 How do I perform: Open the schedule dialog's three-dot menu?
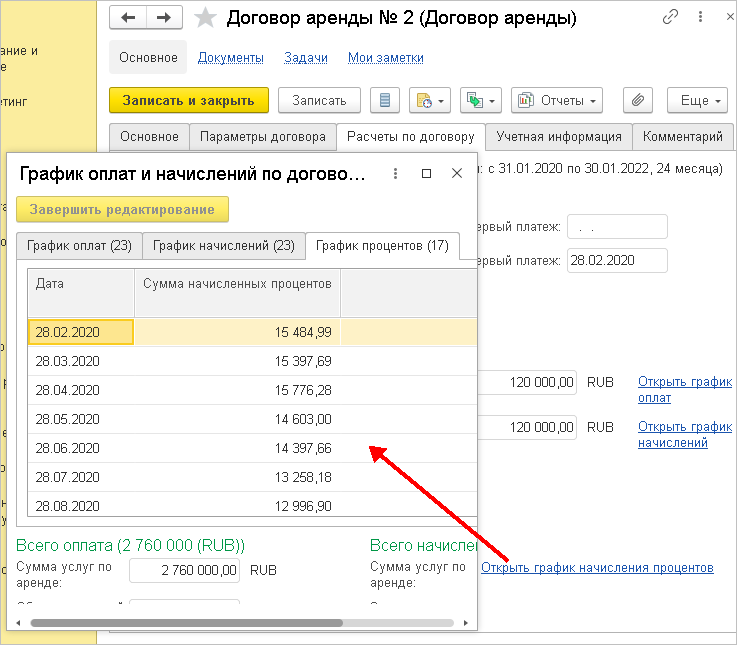click(395, 174)
